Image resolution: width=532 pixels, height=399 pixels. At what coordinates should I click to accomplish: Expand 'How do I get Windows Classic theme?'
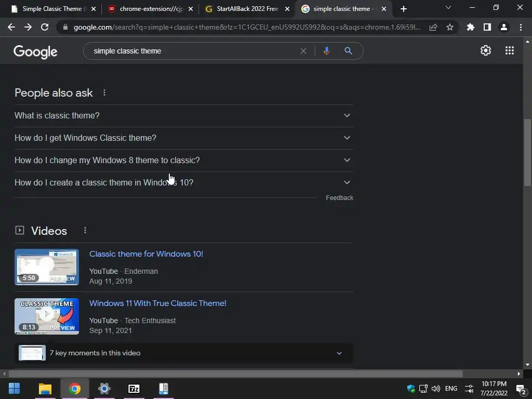pyautogui.click(x=183, y=138)
